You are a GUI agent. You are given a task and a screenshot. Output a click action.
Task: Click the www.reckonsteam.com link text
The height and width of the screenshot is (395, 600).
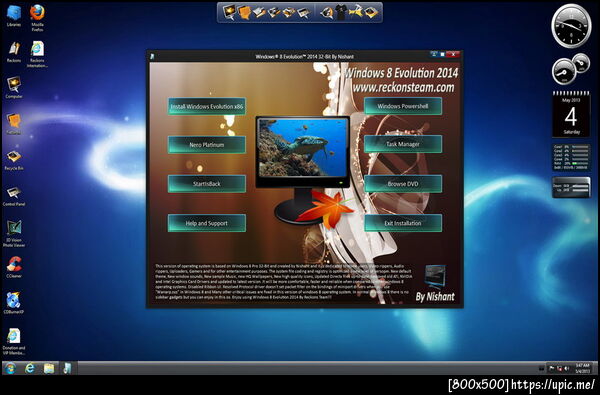pos(403,87)
